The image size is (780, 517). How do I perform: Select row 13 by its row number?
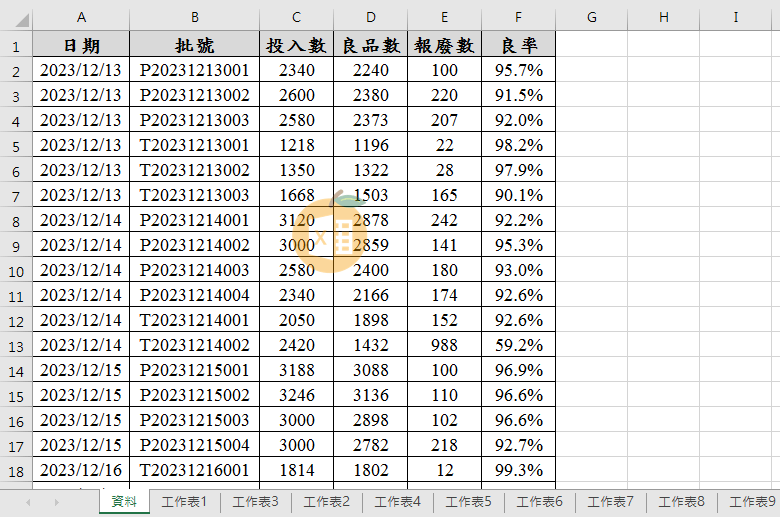(x=16, y=345)
